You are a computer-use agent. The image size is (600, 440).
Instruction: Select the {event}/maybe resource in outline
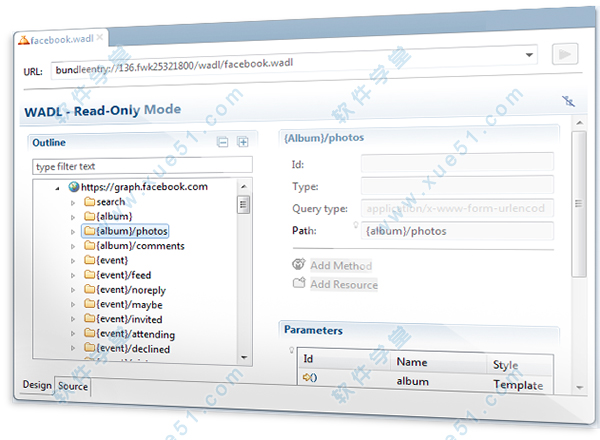[x=123, y=304]
